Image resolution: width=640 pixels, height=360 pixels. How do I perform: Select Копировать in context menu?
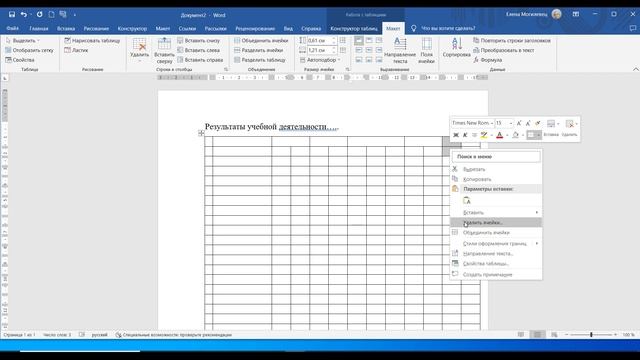pyautogui.click(x=496, y=179)
